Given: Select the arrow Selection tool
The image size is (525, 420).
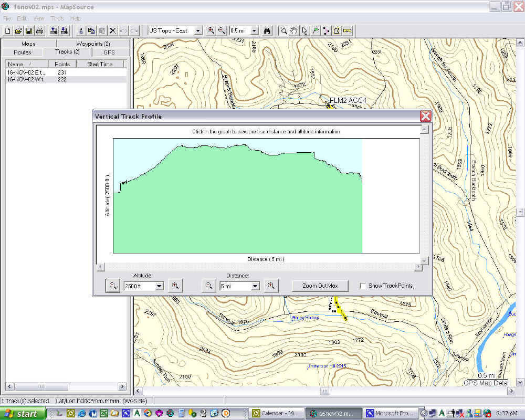Looking at the screenshot, I should pyautogui.click(x=304, y=31).
